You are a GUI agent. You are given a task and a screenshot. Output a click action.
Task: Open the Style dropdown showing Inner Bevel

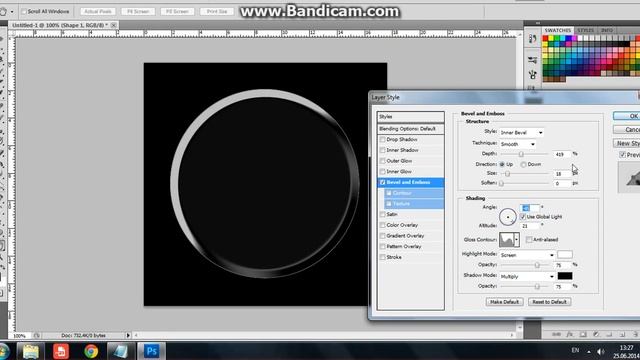522,133
